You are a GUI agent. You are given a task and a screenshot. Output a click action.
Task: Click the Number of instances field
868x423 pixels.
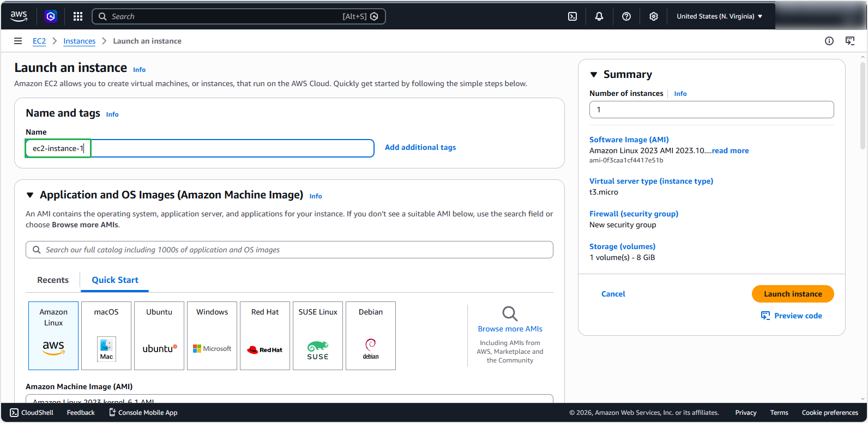[x=712, y=110]
